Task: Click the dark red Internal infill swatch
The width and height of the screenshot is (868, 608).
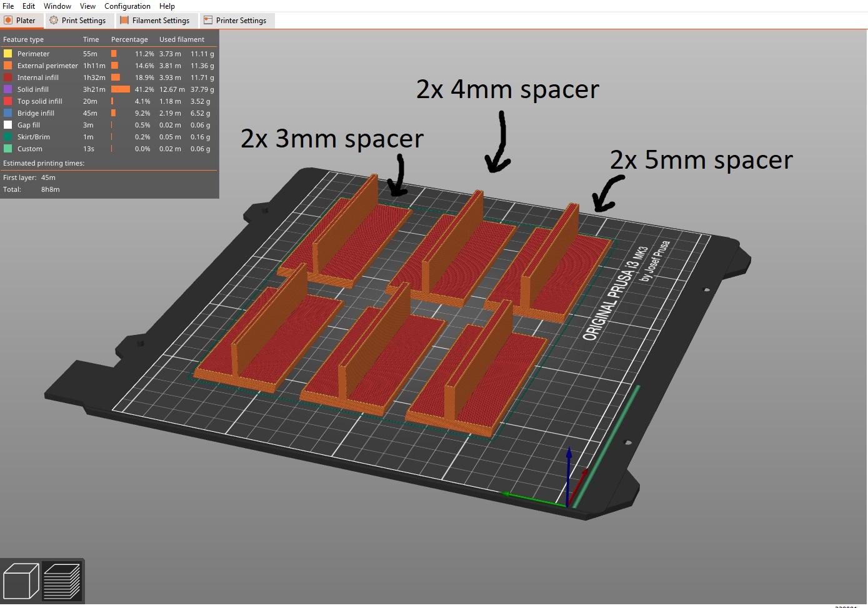Action: tap(8, 77)
